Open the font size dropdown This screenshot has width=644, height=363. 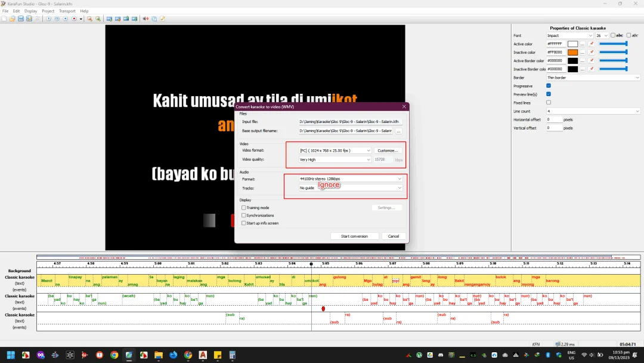pos(602,35)
